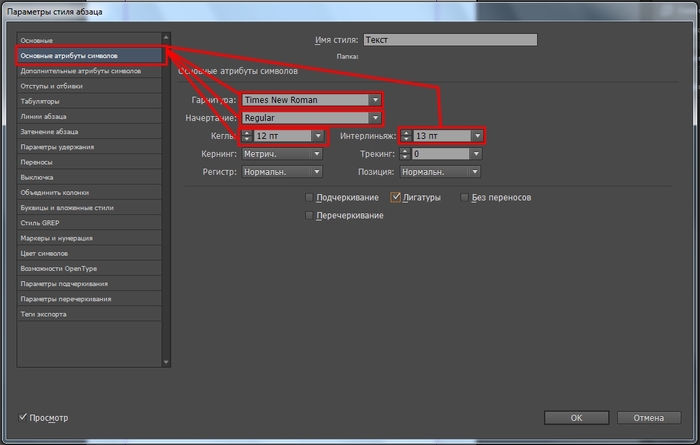
Task: Open the Начертание style dropdown
Action: [375, 117]
